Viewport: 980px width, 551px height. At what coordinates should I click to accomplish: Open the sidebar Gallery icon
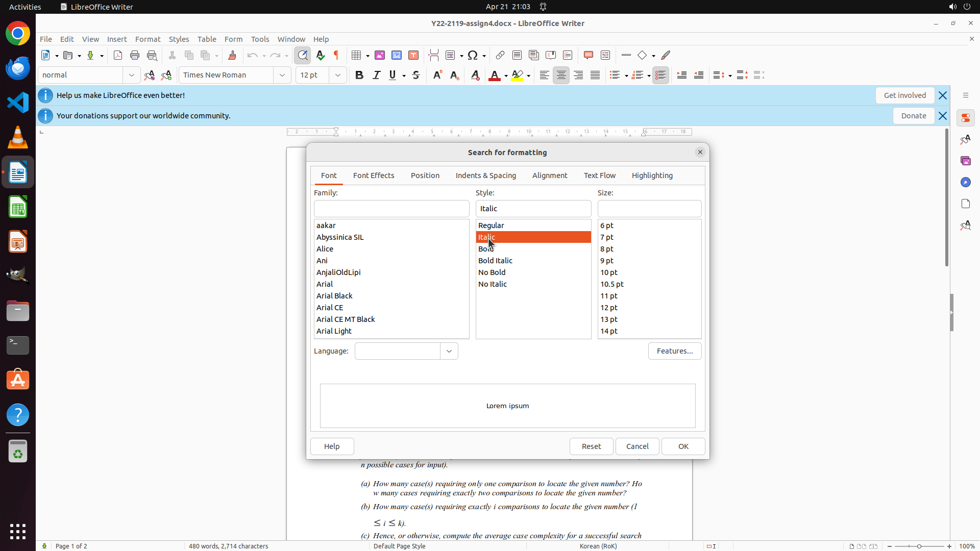coord(965,161)
